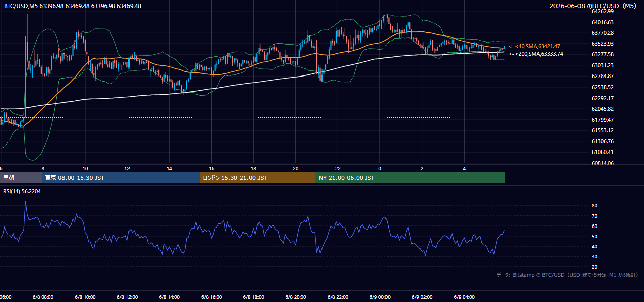The width and height of the screenshot is (644, 302).
Task: Click price axis label 61060.41
Action: [602, 152]
